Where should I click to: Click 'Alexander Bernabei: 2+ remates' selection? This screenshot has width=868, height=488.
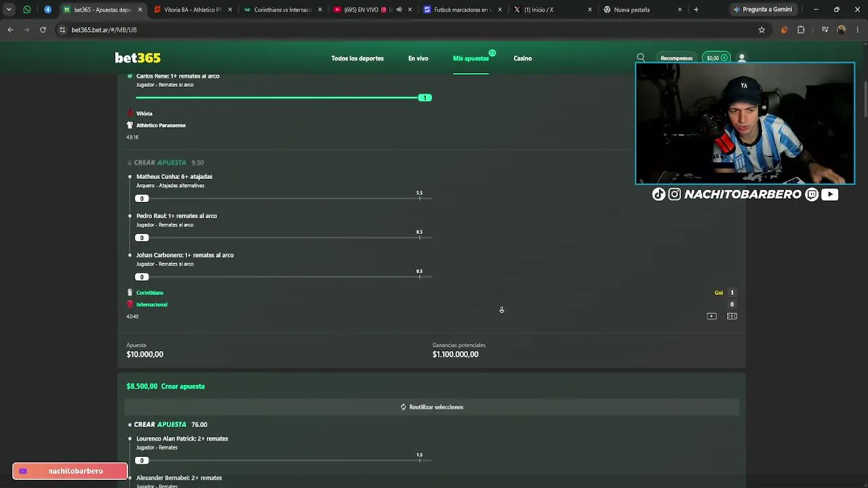coord(179,478)
